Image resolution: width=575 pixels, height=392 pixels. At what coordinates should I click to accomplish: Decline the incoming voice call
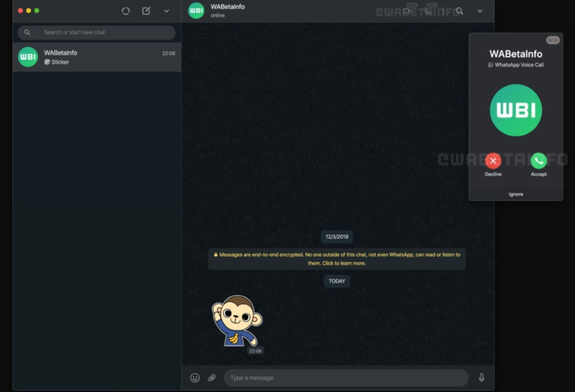493,161
